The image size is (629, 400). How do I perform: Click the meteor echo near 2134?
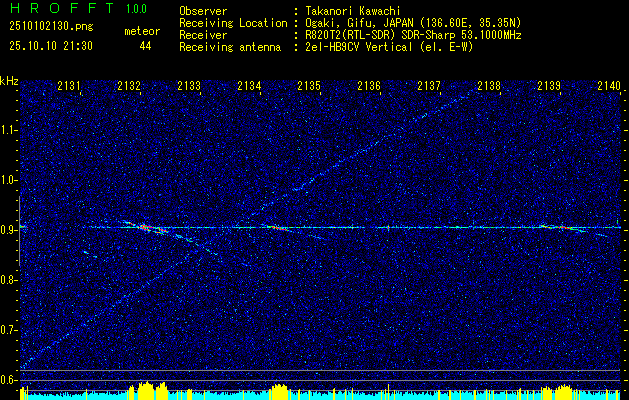pyautogui.click(x=278, y=228)
